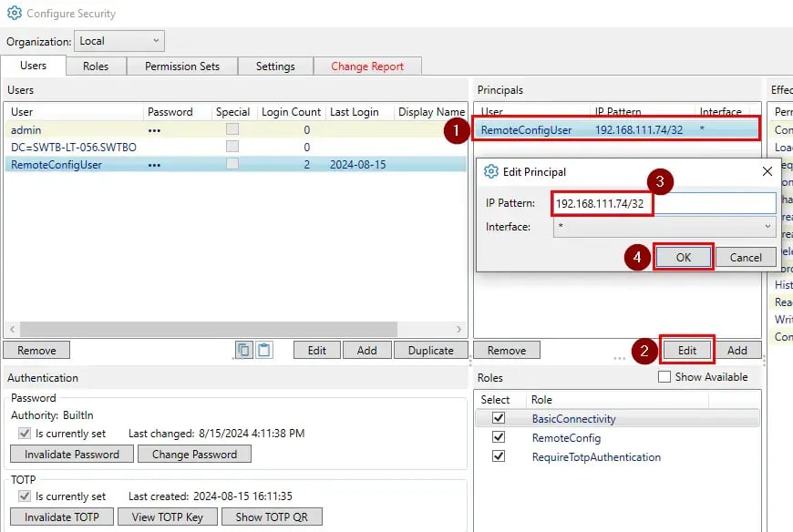
Task: Open the Interface dropdown in Edit Principal
Action: click(x=768, y=225)
